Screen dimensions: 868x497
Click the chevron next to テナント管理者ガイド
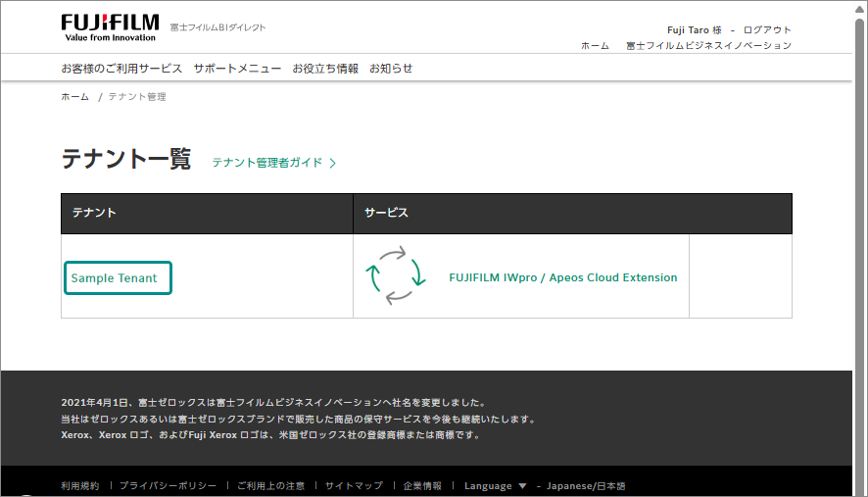[x=333, y=163]
